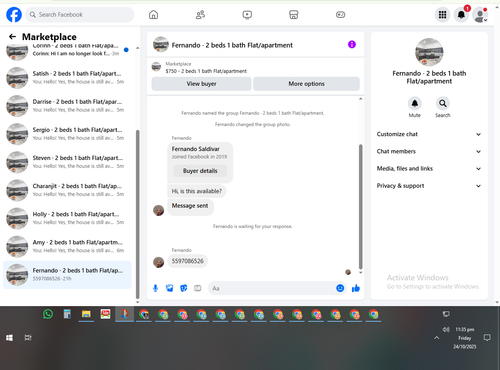
Task: Click the listing photo in the right panel
Action: pyautogui.click(x=429, y=52)
